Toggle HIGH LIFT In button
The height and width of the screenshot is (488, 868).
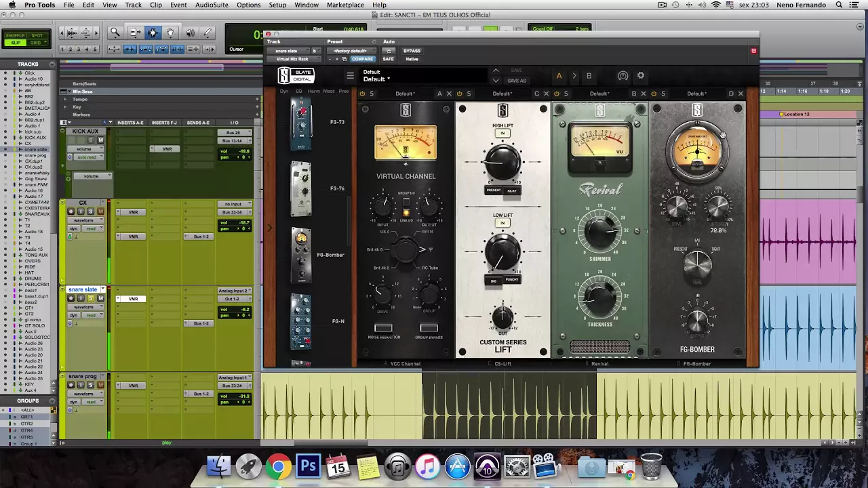click(502, 134)
